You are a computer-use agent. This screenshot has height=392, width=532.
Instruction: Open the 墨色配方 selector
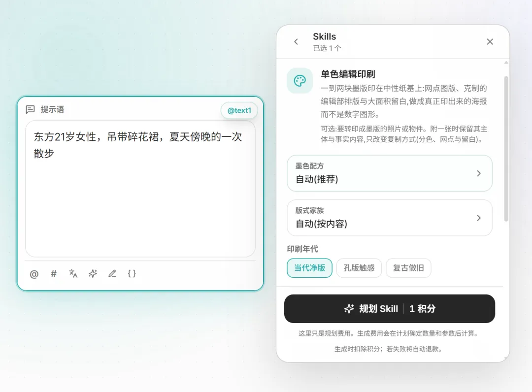coord(390,173)
